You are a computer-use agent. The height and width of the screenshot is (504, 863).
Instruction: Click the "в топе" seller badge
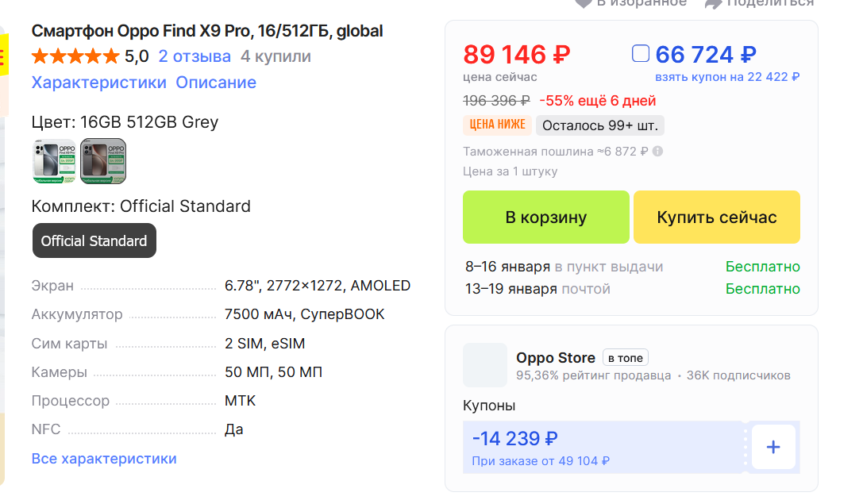point(626,358)
